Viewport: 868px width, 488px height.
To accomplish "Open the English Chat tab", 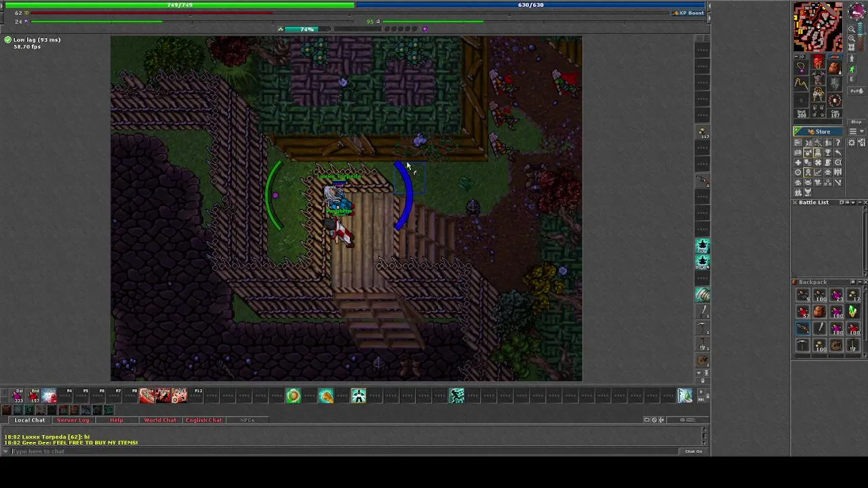I will 203,420.
